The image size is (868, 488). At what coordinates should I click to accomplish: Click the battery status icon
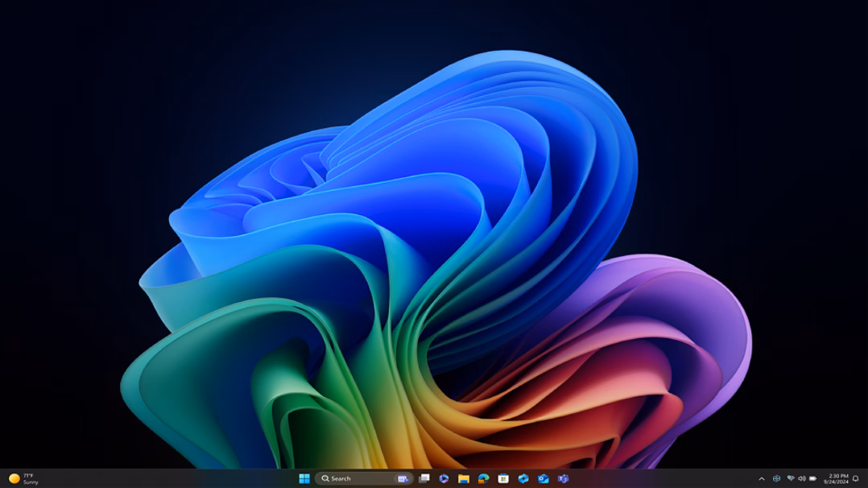pyautogui.click(x=812, y=478)
